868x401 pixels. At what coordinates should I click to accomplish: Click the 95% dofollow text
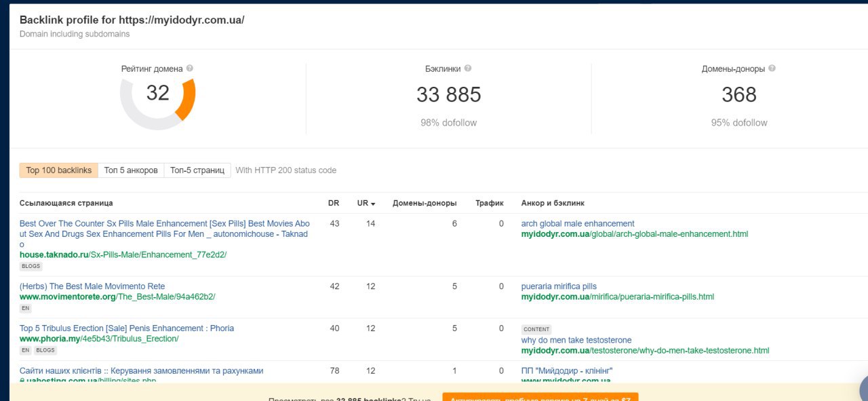(x=739, y=123)
